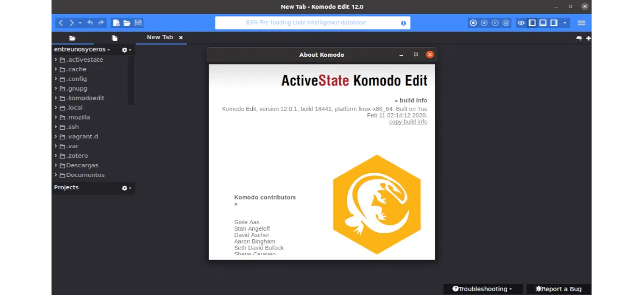
Task: Maximize the About Komodo dialog
Action: pos(415,55)
